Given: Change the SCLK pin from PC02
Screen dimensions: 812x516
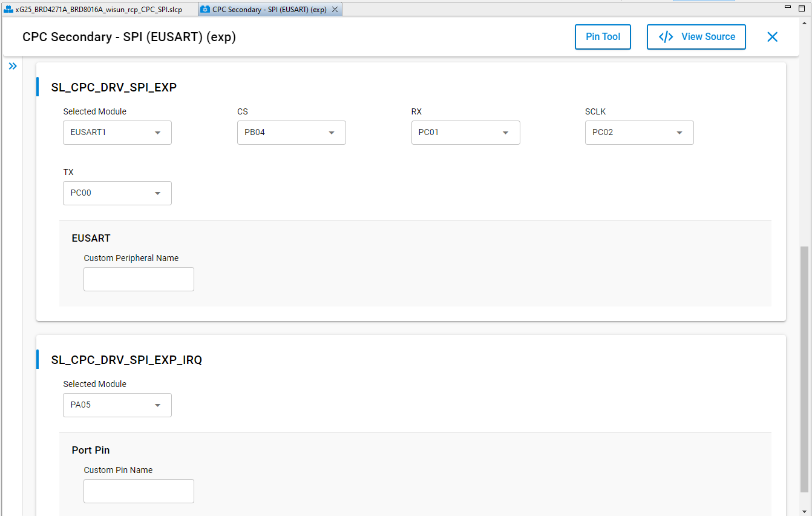Looking at the screenshot, I should [639, 133].
